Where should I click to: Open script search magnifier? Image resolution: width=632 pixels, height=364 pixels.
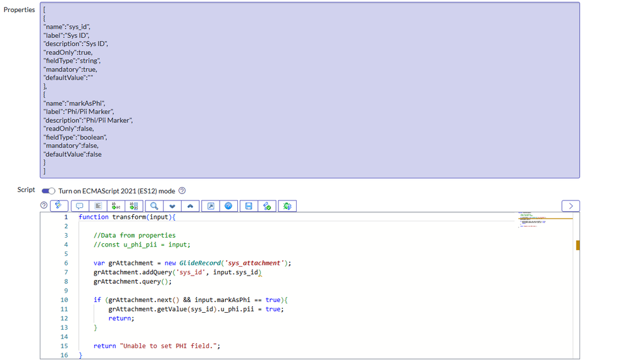[x=154, y=206]
